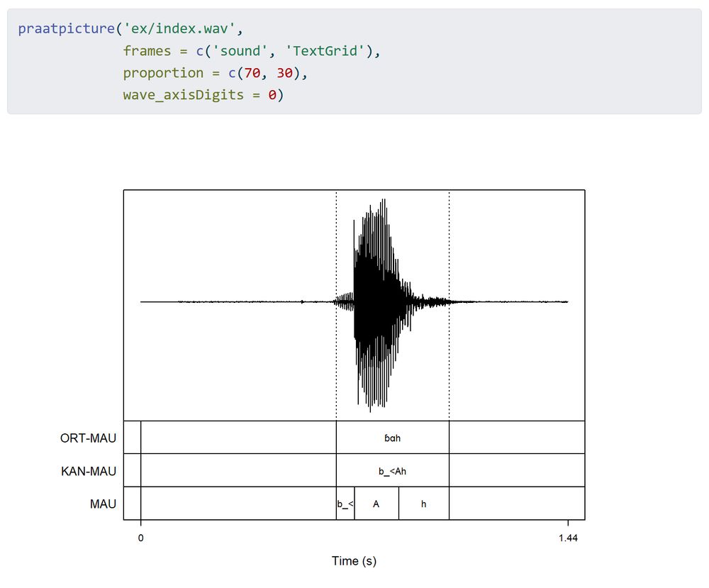The height and width of the screenshot is (588, 709).
Task: Click the praatpicture function name in code
Action: point(67,28)
